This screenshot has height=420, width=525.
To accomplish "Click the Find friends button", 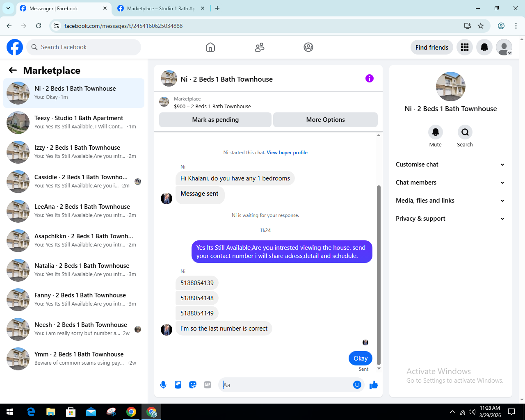I will pos(432,47).
